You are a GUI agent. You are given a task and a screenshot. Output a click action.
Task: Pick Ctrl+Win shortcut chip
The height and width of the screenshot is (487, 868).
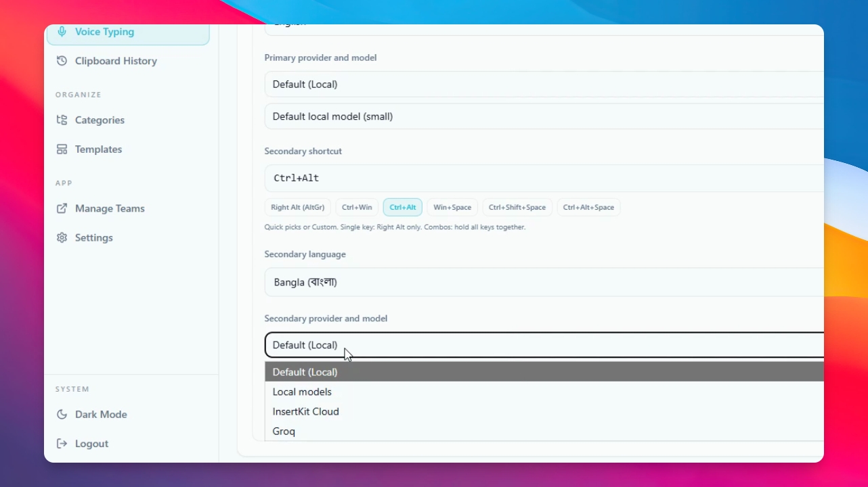coord(357,208)
